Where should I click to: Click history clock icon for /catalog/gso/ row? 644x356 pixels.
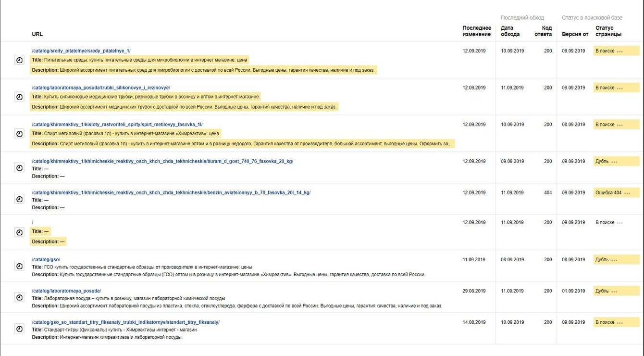[19, 266]
